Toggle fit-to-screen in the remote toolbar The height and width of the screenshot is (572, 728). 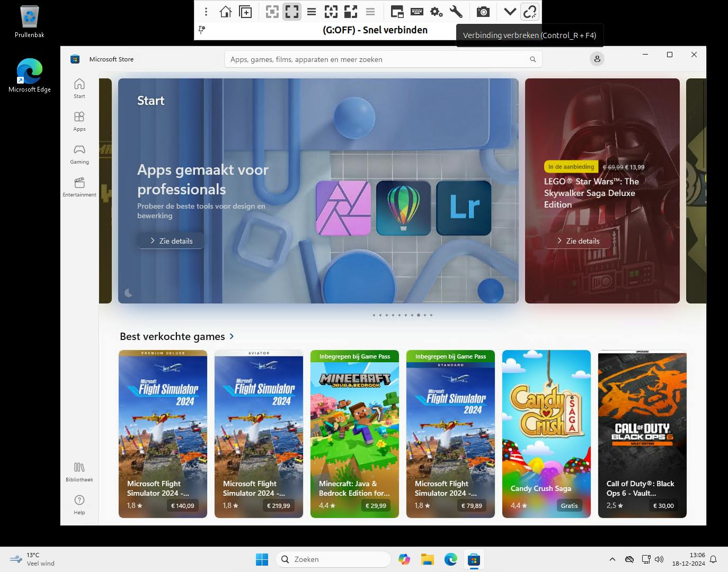click(272, 11)
